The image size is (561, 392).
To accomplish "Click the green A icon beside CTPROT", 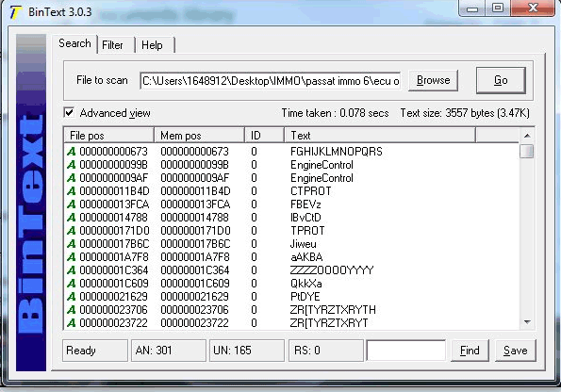I will tap(72, 191).
